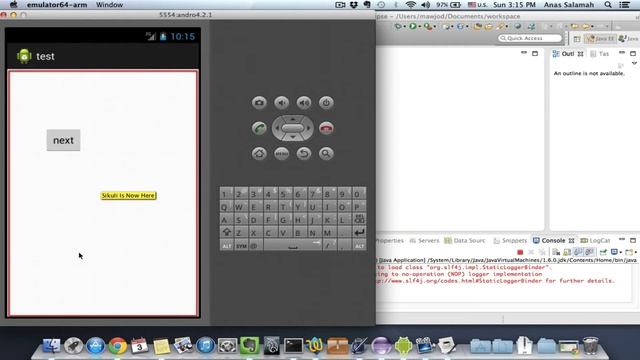640x360 pixels.
Task: Click the Pin Console icon
Action: [603, 252]
